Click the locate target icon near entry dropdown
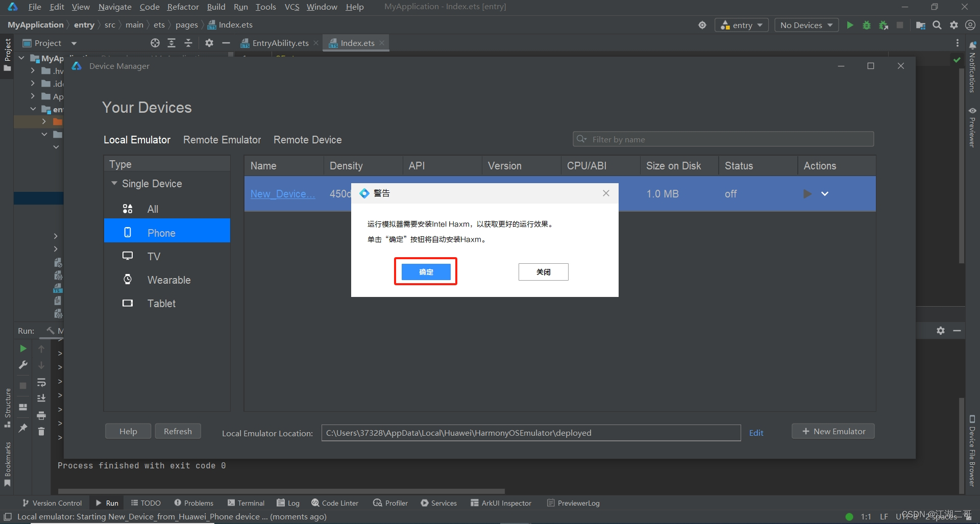Image resolution: width=980 pixels, height=524 pixels. (x=702, y=25)
